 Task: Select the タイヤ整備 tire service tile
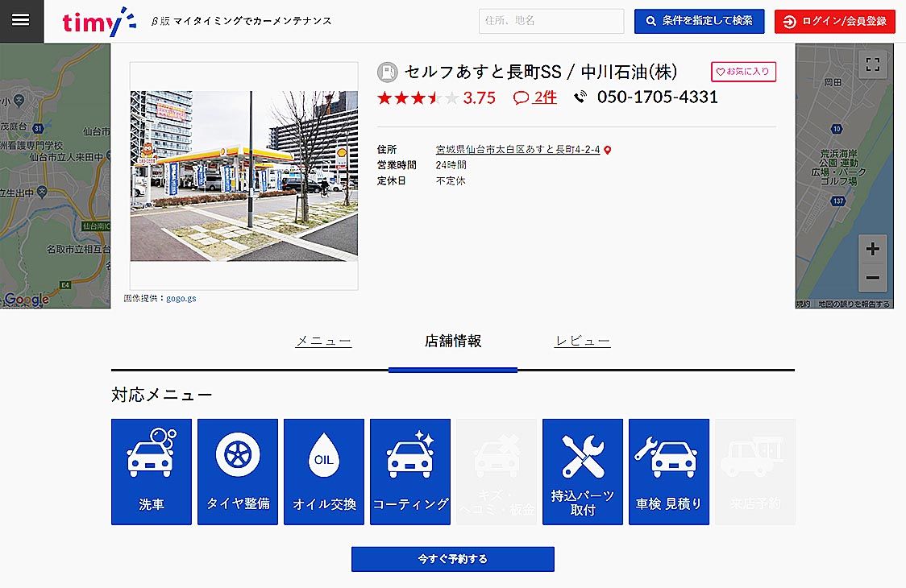coord(238,471)
